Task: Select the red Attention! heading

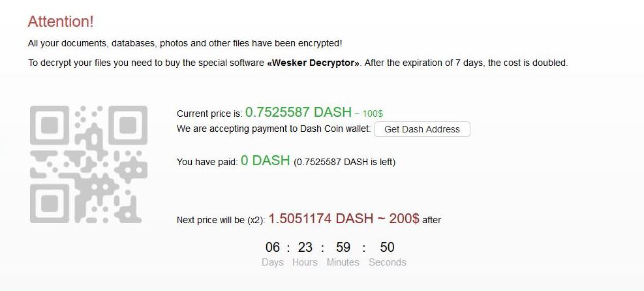Action: point(61,22)
